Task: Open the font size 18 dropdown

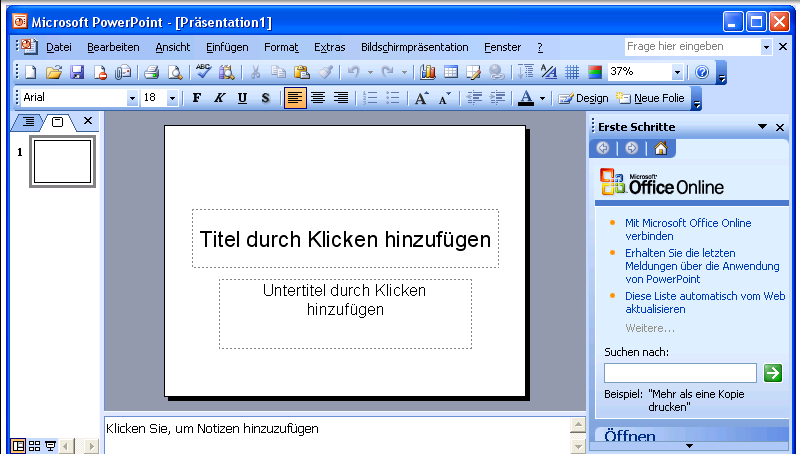Action: point(172,98)
